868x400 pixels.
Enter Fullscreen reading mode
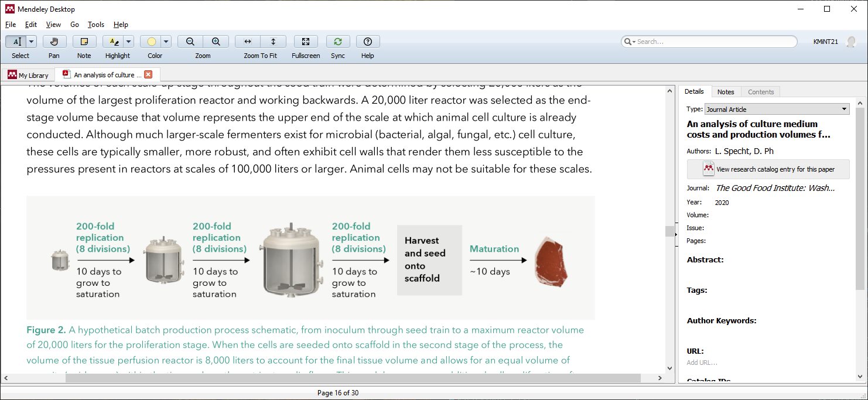click(x=306, y=42)
